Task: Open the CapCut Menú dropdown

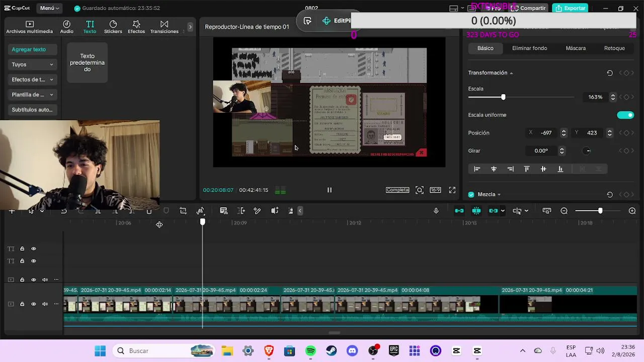Action: 49,8
